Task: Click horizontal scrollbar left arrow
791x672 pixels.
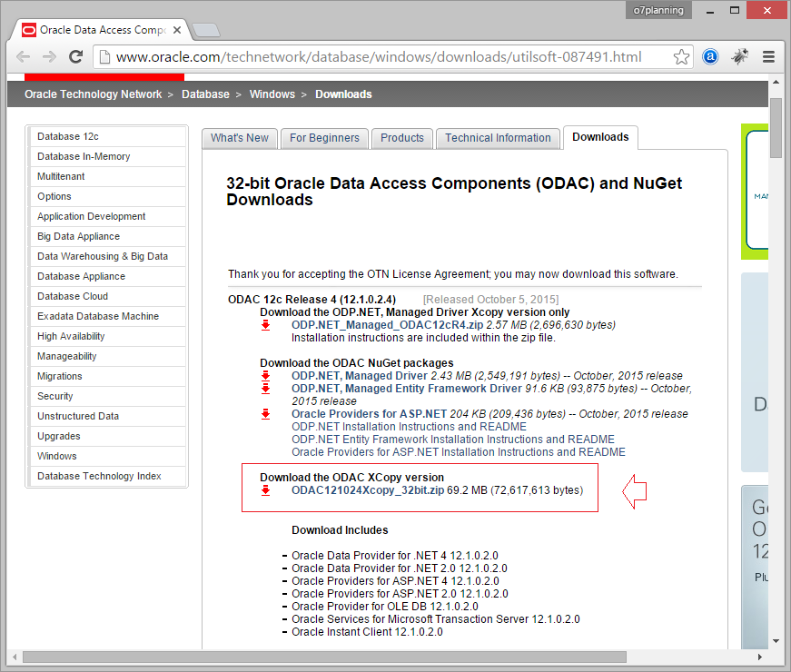Action: (x=15, y=657)
